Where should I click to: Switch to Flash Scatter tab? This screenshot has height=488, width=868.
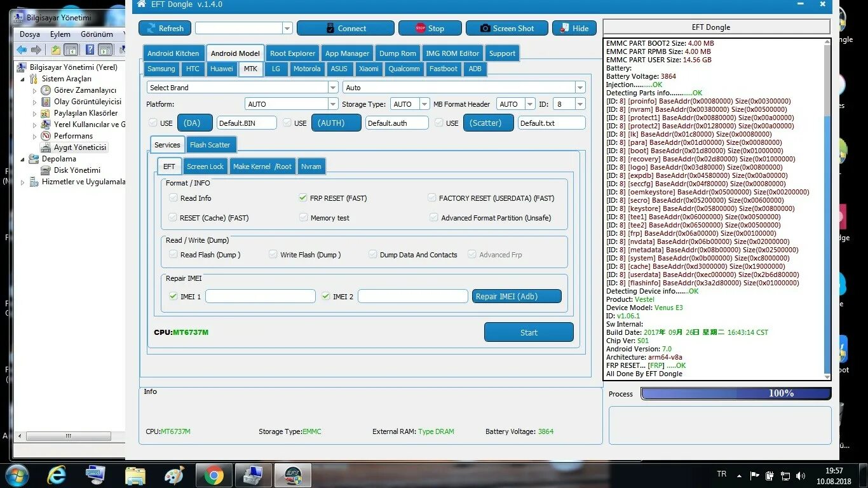tap(210, 145)
